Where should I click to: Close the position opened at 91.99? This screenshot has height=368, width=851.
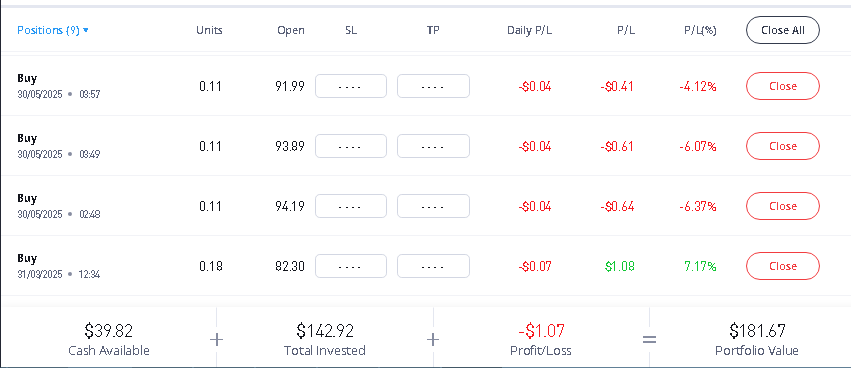(783, 86)
